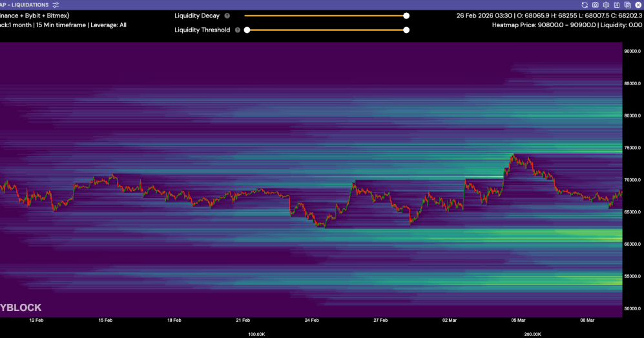
Task: Click the Heatmap Price 90800.0 - 90900.0 readout
Action: [544, 25]
